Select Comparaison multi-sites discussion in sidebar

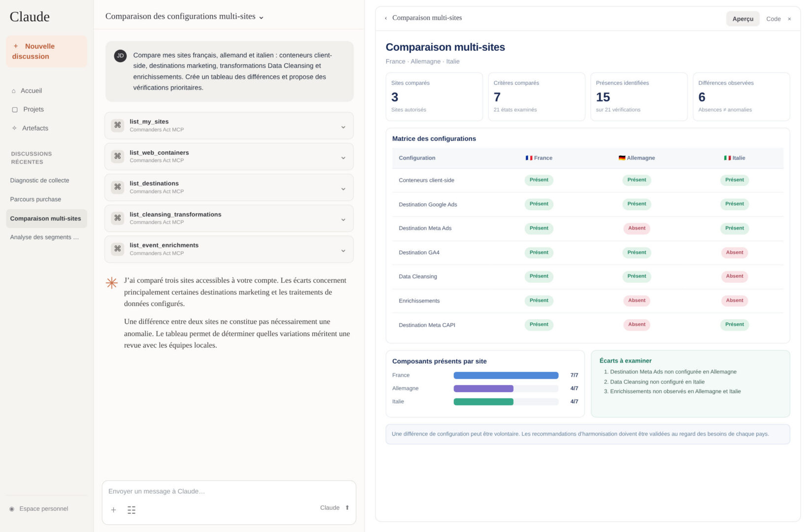(46, 219)
